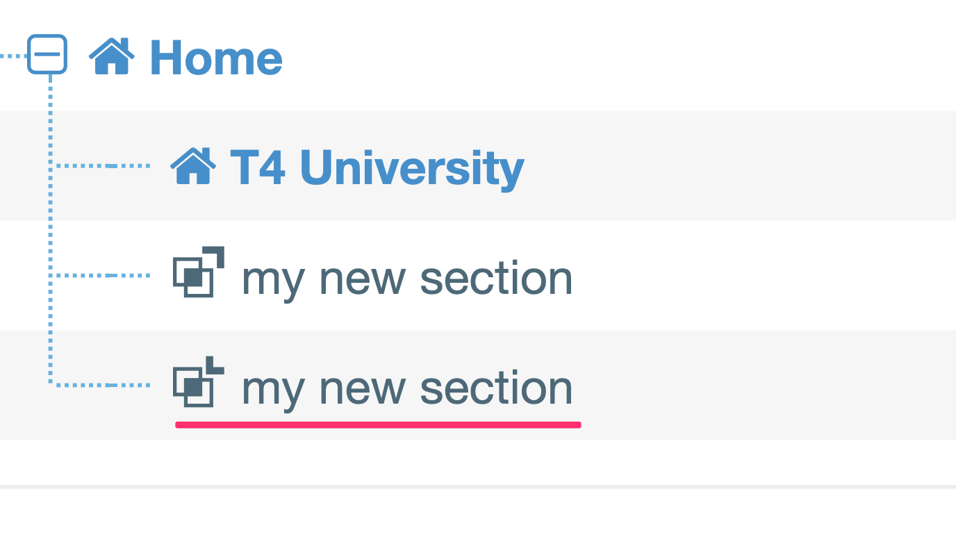The height and width of the screenshot is (560, 956).
Task: Click the pink underline beneath the last section
Action: tap(378, 425)
